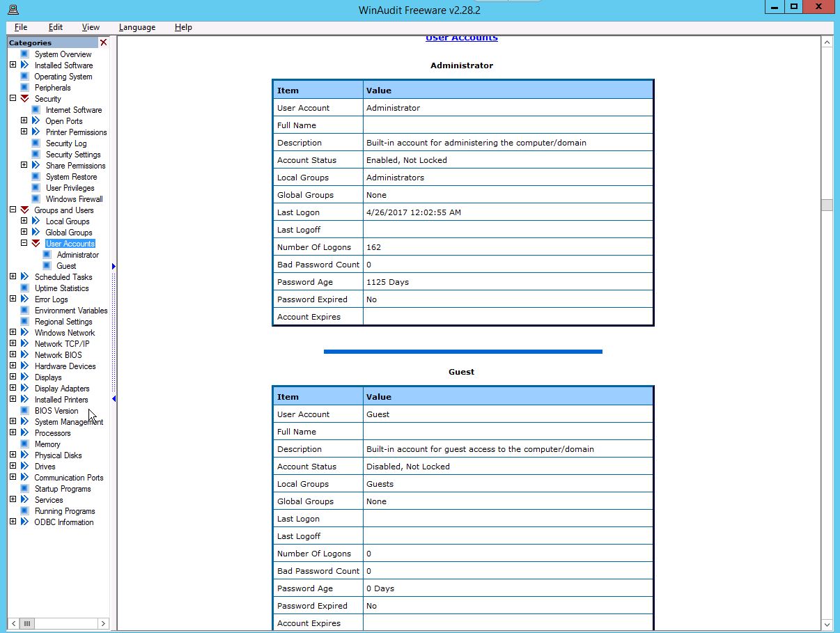Click the Categories horizontal scrollbar left arrow
Screen dimensions: 840x633
coord(14,623)
